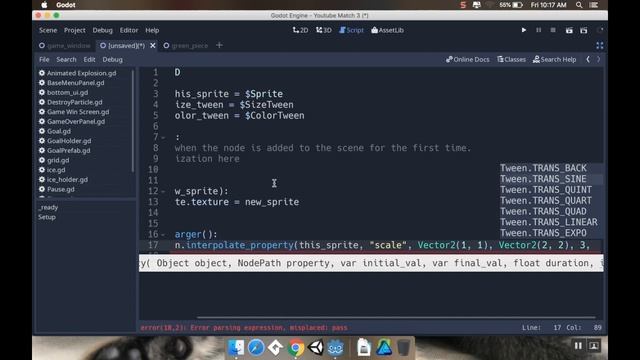Open DestroyParticle.gd script
The image size is (640, 360).
(71, 102)
